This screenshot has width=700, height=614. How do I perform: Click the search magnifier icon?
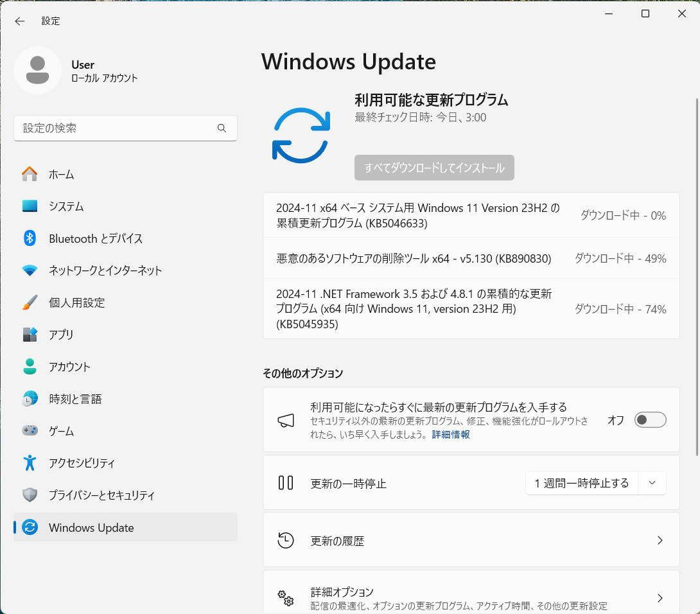point(222,128)
